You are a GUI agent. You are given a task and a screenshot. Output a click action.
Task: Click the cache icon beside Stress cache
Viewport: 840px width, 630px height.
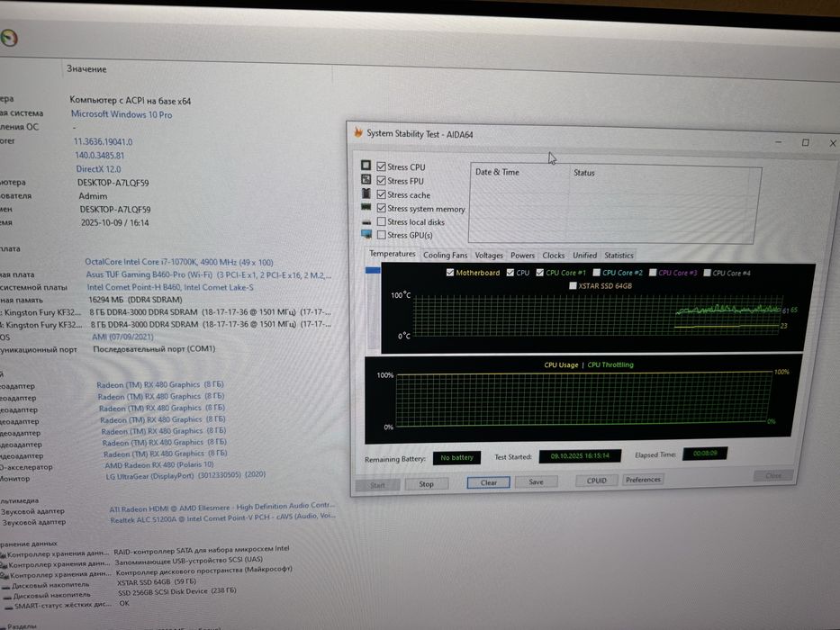point(366,193)
